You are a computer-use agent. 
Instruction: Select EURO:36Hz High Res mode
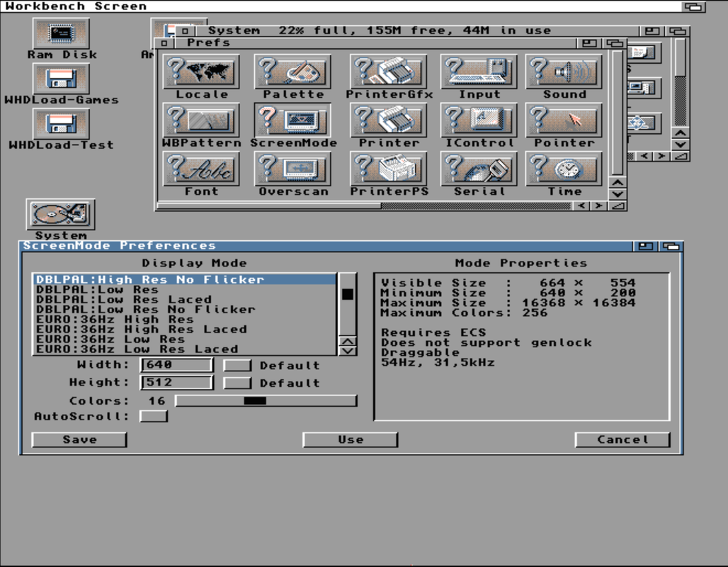pyautogui.click(x=185, y=319)
